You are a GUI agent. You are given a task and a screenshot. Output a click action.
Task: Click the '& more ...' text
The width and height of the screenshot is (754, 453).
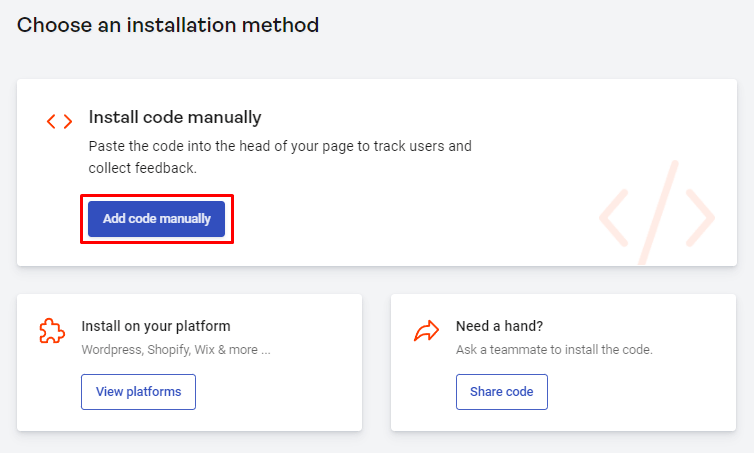(x=244, y=350)
